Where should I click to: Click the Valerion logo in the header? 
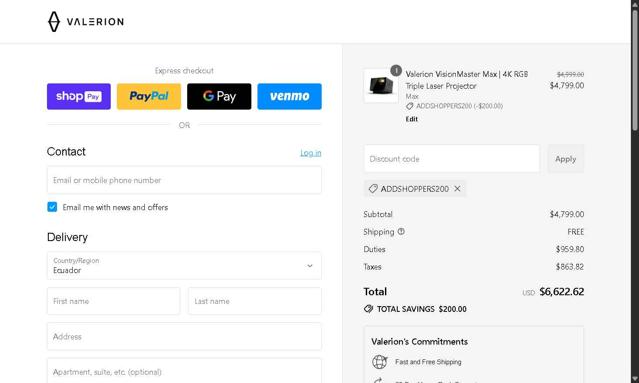point(86,21)
